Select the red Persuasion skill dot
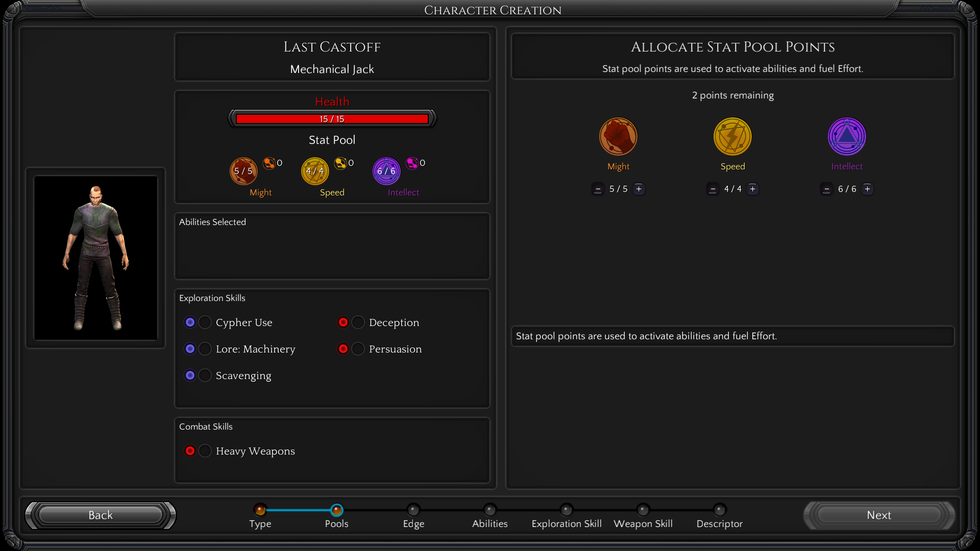Screen dimensions: 980x551 (x=343, y=349)
